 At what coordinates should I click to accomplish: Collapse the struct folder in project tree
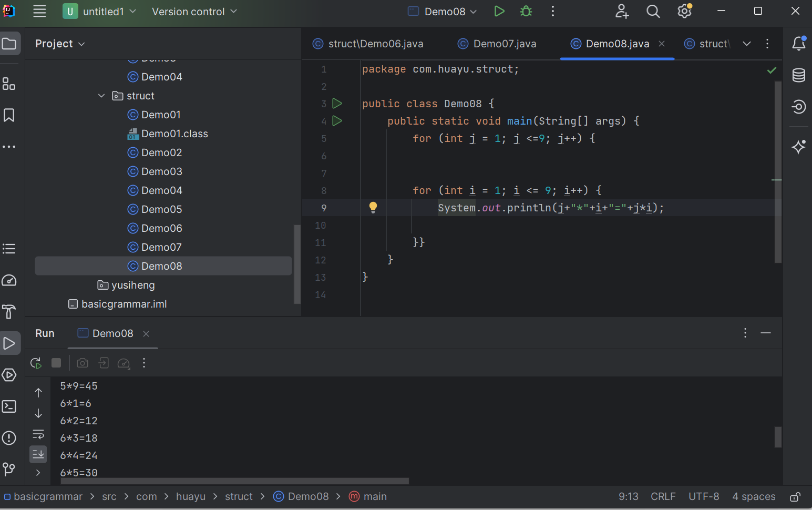[x=101, y=96]
